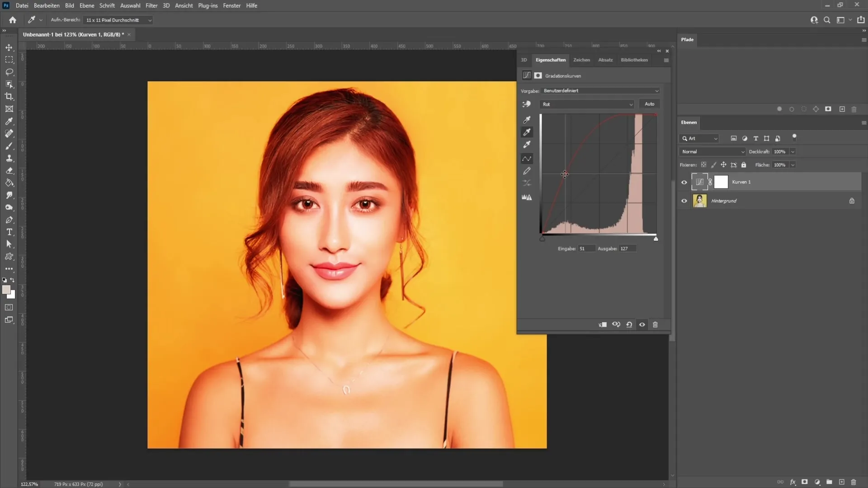This screenshot has height=488, width=868.
Task: Open the channel selector dropdown
Action: pos(587,103)
